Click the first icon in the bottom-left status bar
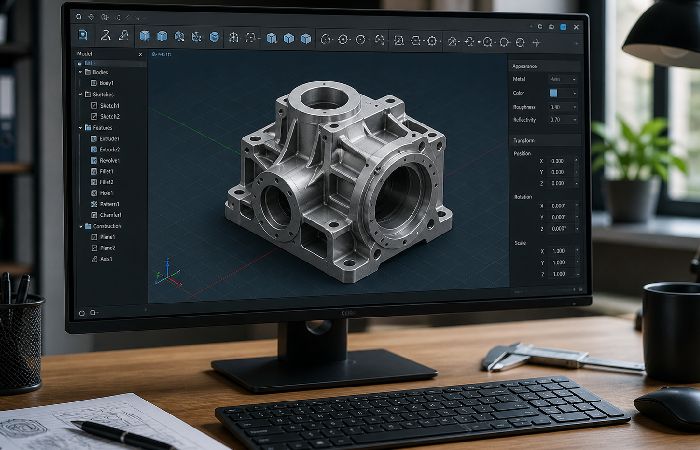Image resolution: width=700 pixels, height=450 pixels. 82,313
